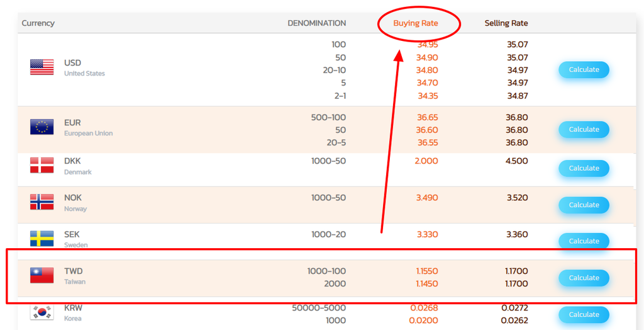The image size is (644, 330).
Task: Click TWD denomination 2000
Action: (x=335, y=283)
